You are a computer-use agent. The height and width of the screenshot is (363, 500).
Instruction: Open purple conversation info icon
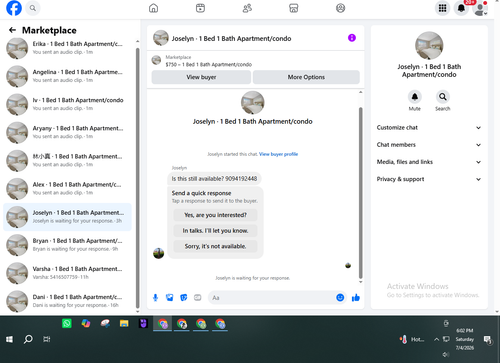click(352, 38)
